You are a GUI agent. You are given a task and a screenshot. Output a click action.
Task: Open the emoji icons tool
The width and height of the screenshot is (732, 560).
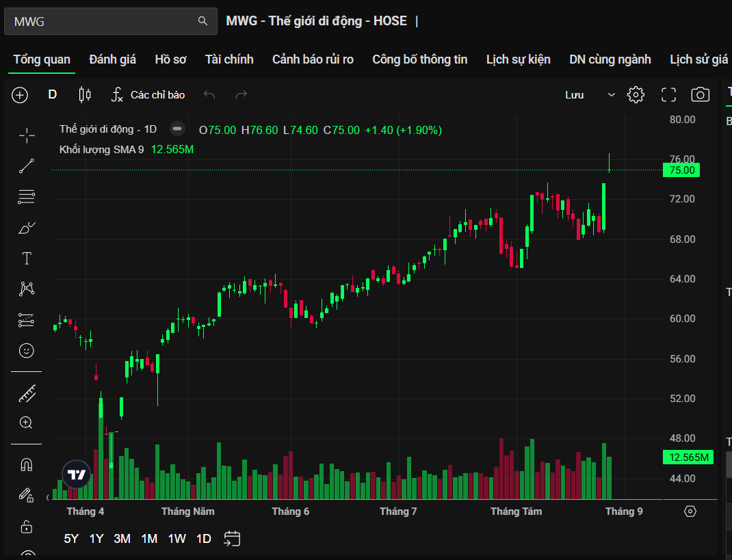click(27, 351)
